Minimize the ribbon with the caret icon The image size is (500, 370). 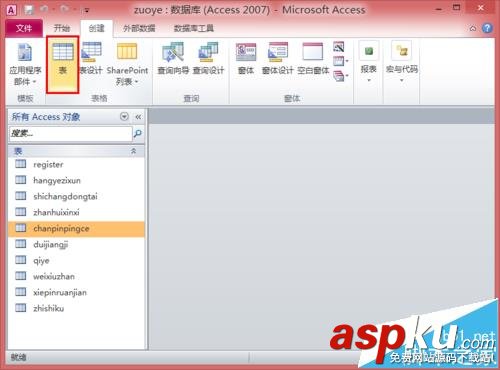pos(473,29)
